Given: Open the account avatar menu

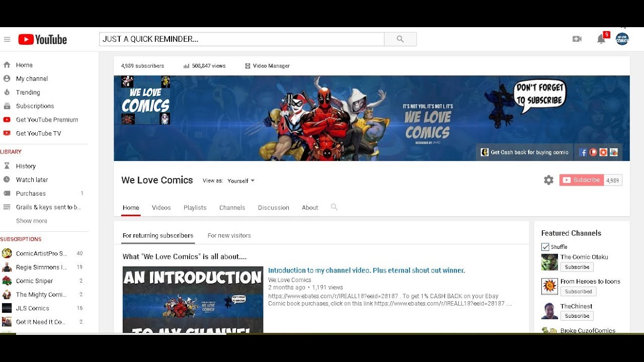Looking at the screenshot, I should tap(622, 39).
